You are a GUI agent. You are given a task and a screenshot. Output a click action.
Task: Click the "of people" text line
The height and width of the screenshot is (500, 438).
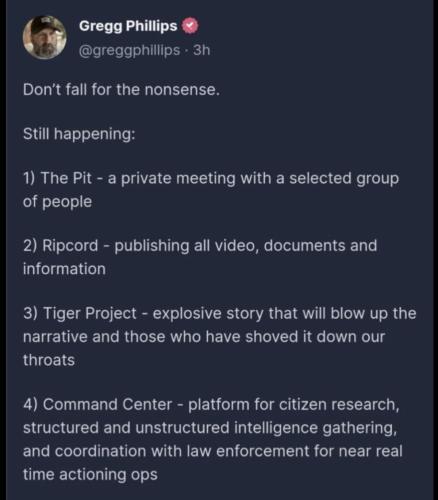57,202
